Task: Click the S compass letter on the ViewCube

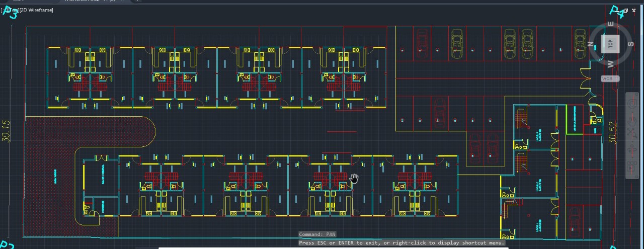Action: (x=629, y=44)
